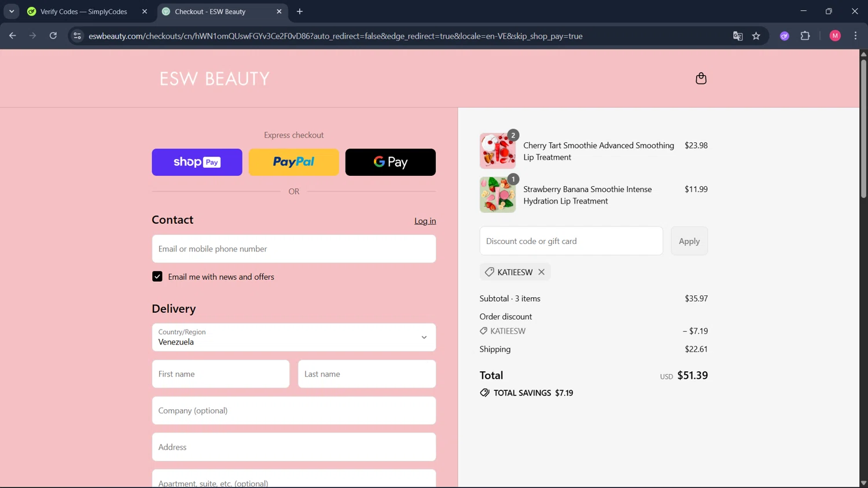This screenshot has height=488, width=868.
Task: Click the browser address bar URL
Action: click(x=336, y=36)
